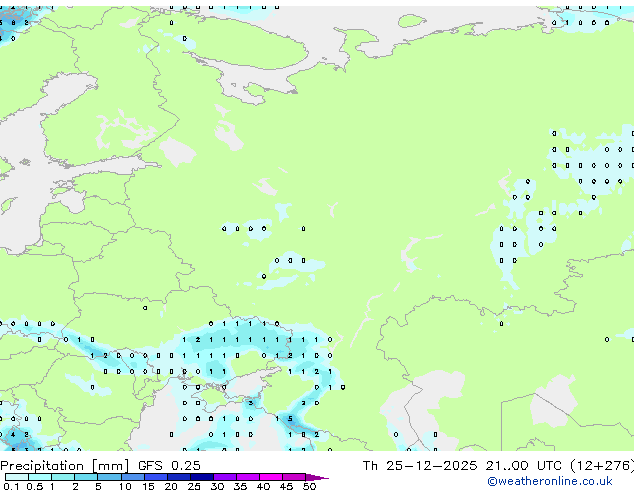The width and height of the screenshot is (634, 490).
Task: Select the legend swatch between 2 and 5
Action: tap(86, 477)
